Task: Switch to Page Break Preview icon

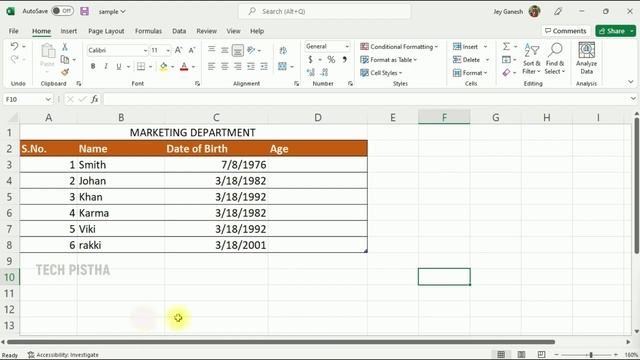Action: (541, 355)
